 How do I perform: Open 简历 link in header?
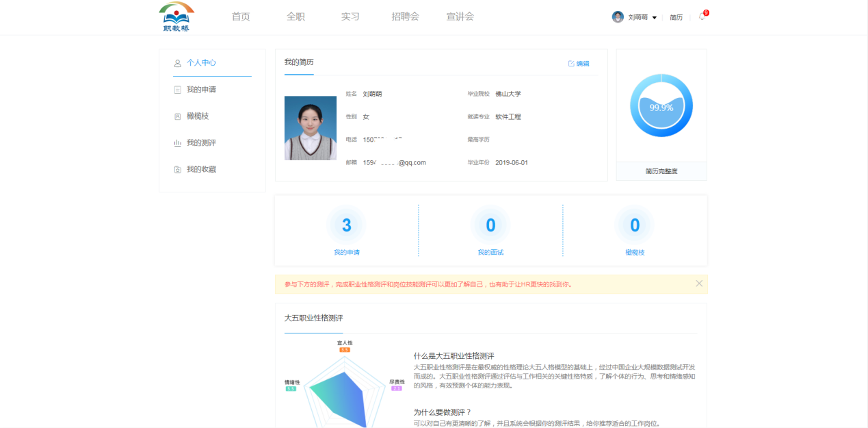click(x=676, y=17)
